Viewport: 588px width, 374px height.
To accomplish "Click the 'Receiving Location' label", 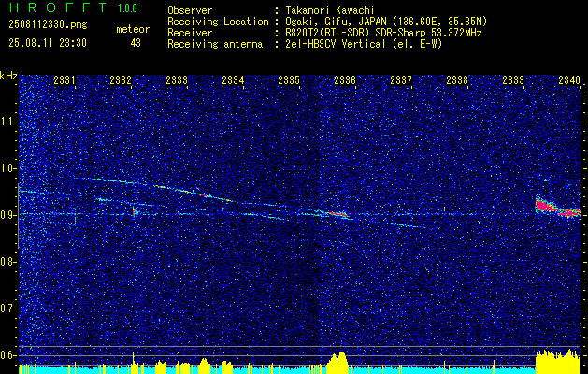I will point(218,22).
